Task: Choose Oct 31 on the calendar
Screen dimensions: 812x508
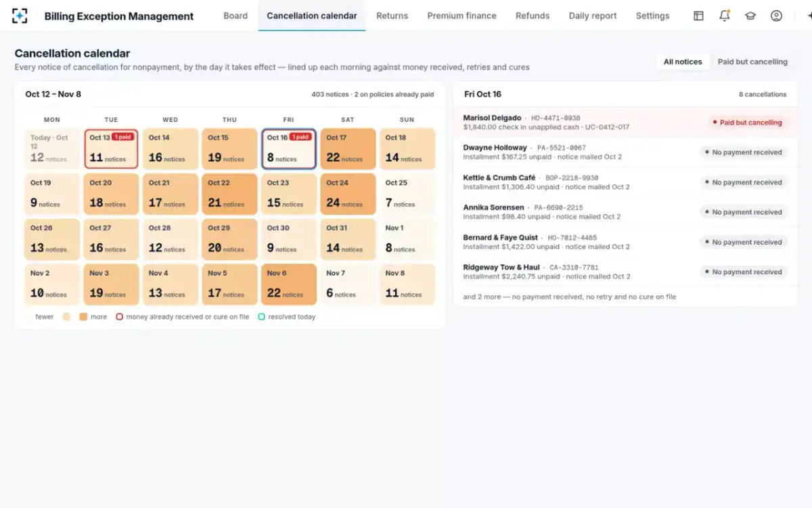Action: pos(348,240)
